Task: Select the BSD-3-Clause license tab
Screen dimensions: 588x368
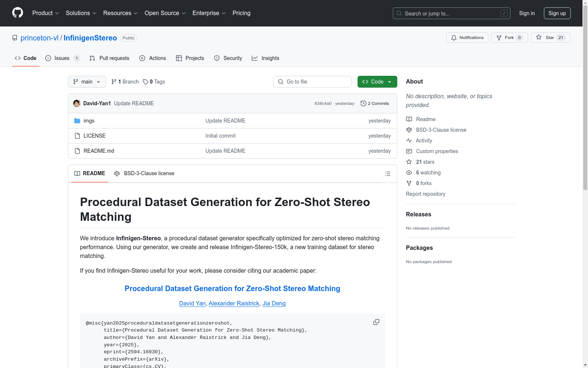Action: pyautogui.click(x=144, y=173)
